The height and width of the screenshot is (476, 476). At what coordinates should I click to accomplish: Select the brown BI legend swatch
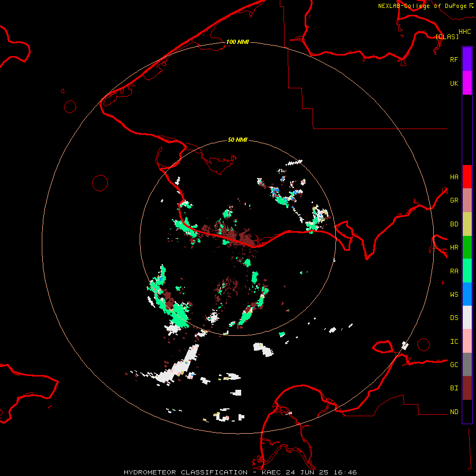[x=467, y=388]
